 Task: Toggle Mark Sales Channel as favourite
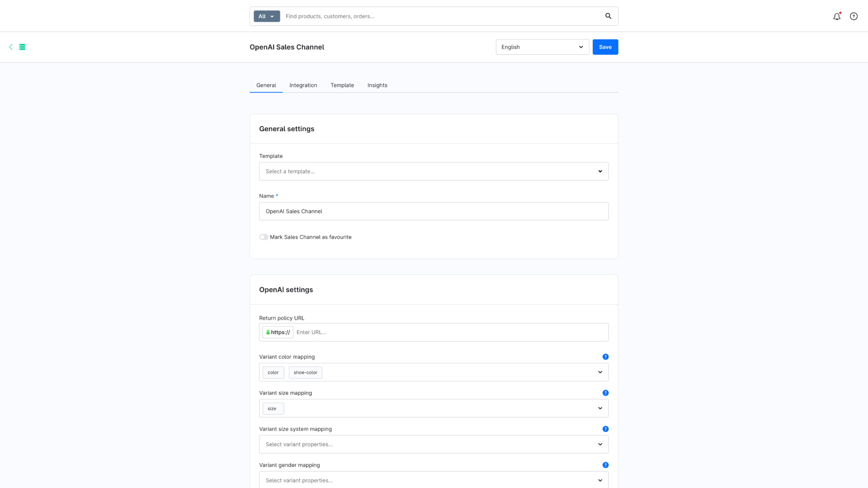tap(264, 237)
